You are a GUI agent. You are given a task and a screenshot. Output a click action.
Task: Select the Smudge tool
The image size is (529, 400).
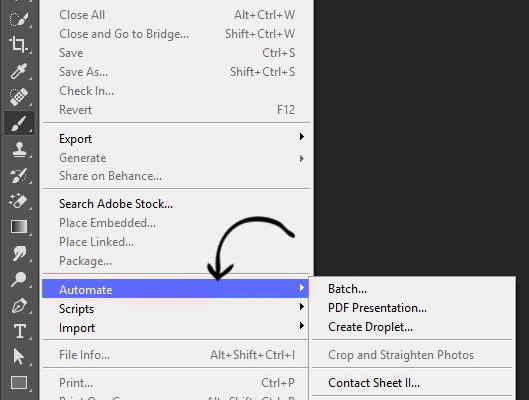[x=19, y=253]
